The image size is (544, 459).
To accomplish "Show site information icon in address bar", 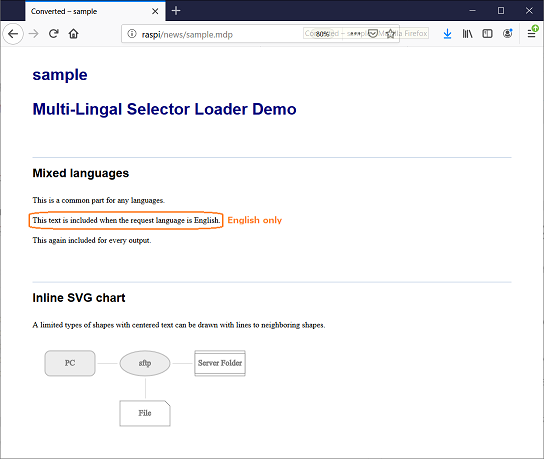I will coord(132,34).
